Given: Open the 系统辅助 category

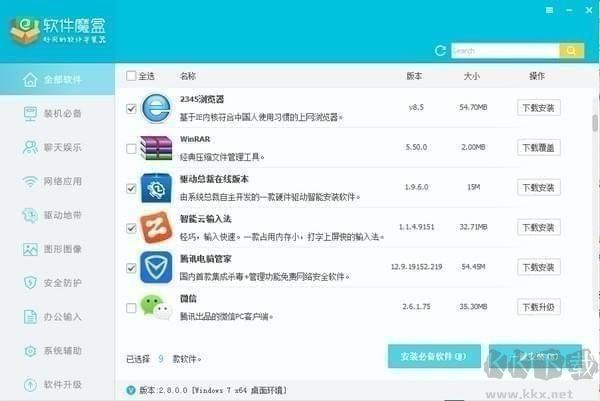Looking at the screenshot, I should (x=57, y=350).
